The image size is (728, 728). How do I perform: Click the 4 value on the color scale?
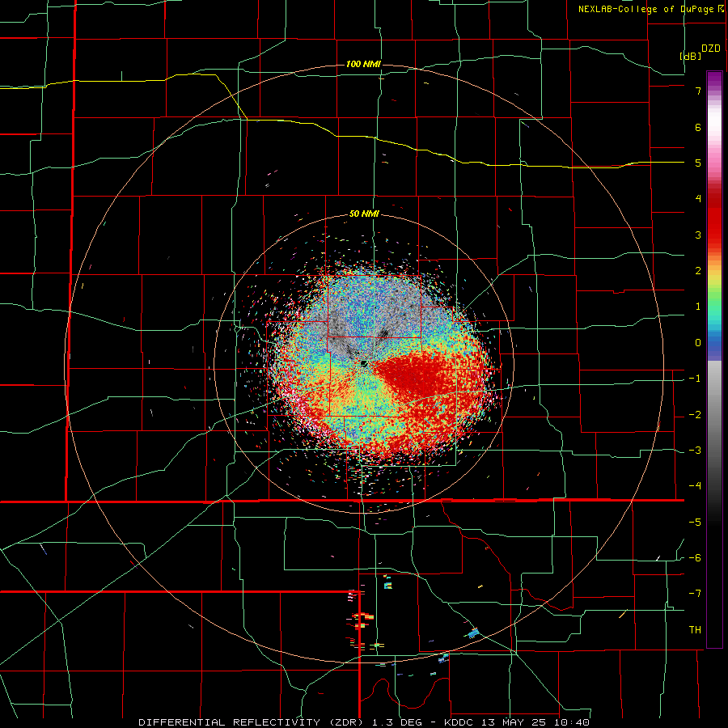click(698, 199)
